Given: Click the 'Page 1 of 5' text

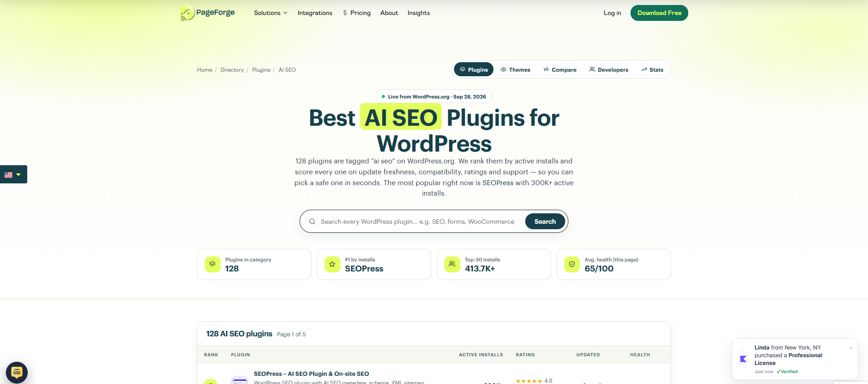Looking at the screenshot, I should (291, 335).
